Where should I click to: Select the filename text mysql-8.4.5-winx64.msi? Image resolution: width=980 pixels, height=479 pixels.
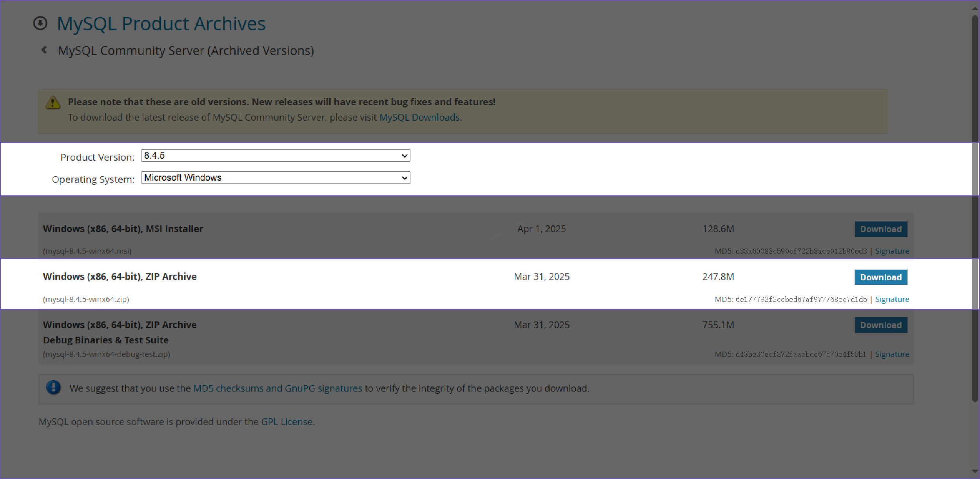tap(87, 251)
